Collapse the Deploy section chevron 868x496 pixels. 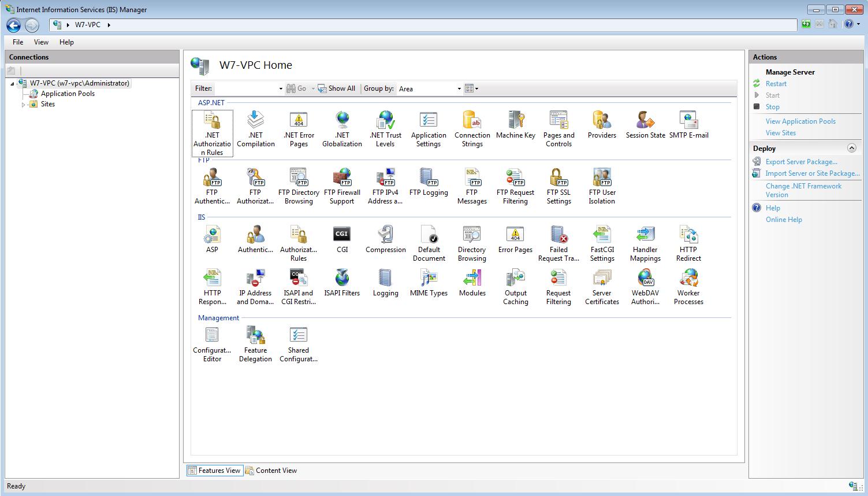[x=852, y=148]
